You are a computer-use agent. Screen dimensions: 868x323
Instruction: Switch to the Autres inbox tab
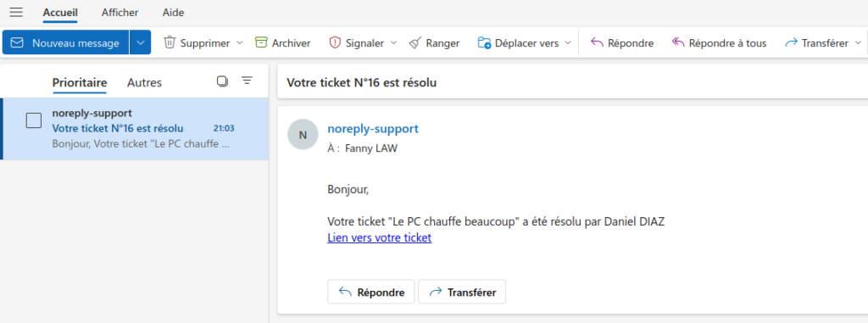click(144, 82)
